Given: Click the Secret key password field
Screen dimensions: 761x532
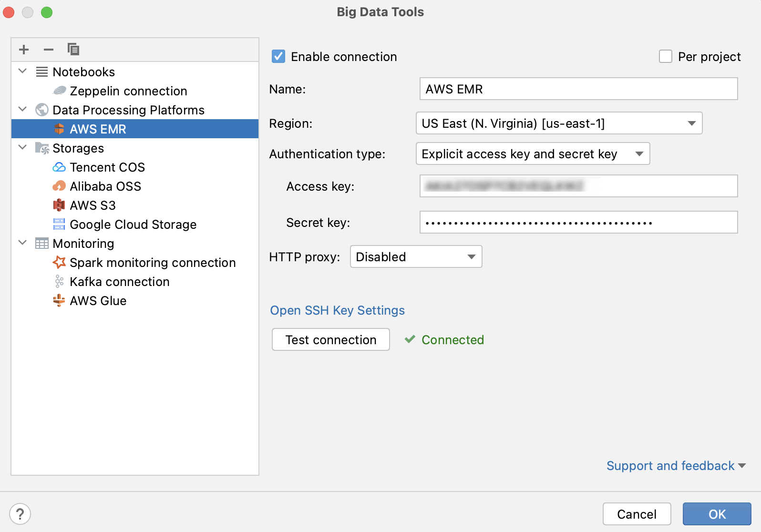Looking at the screenshot, I should [579, 222].
